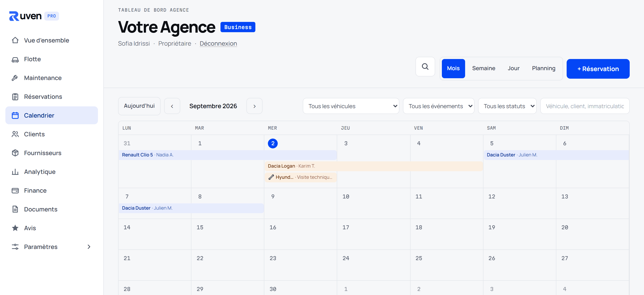The height and width of the screenshot is (295, 644).
Task: Click the people icon beside Clients
Action: coord(15,134)
